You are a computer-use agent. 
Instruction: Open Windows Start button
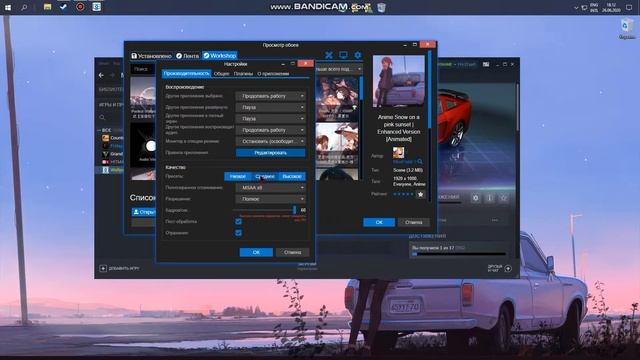pos(7,7)
